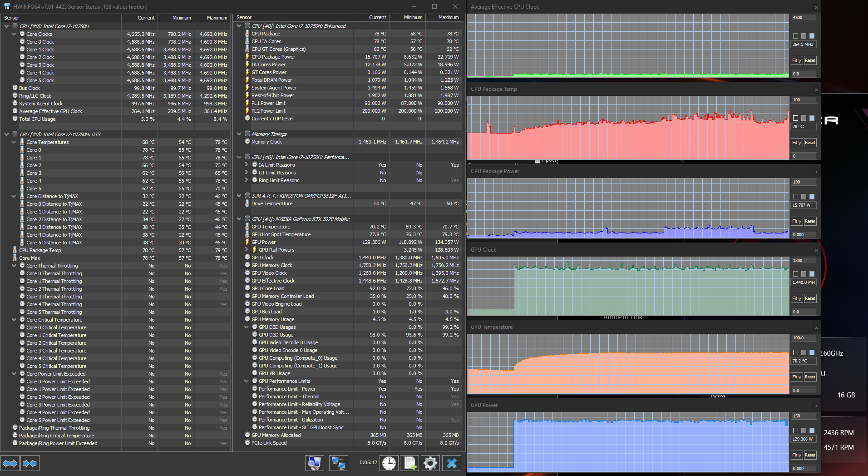Screen dimensions: 868x476
Task: Collapse the Core Thermal Throttling group
Action: tap(14, 266)
